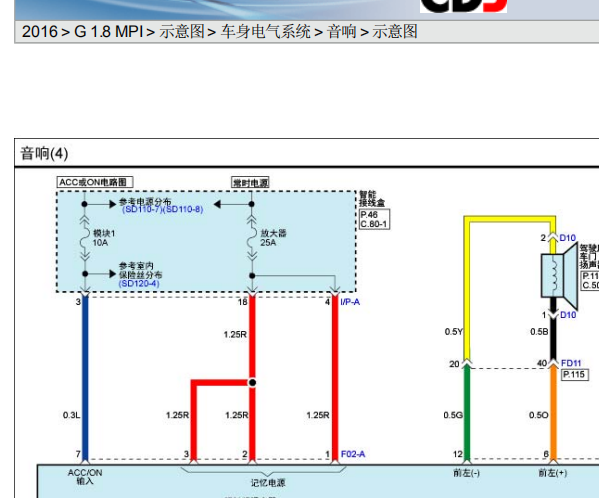The width and height of the screenshot is (599, 498).
Task: Click the 参考室内保险丝分布 text
Action: tap(140, 270)
